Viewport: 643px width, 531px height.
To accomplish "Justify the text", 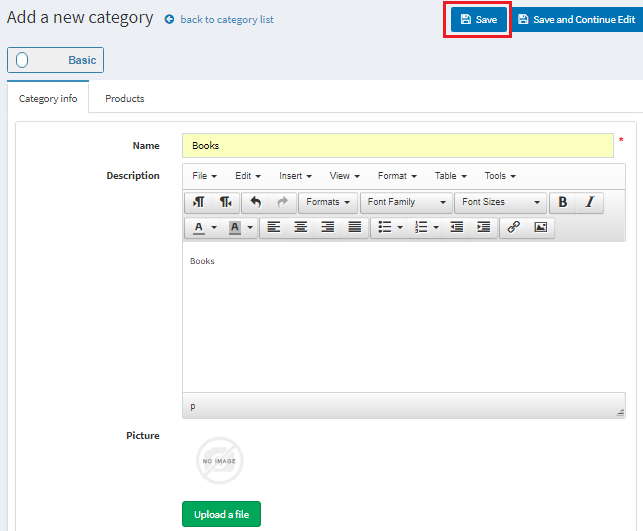I will click(355, 228).
